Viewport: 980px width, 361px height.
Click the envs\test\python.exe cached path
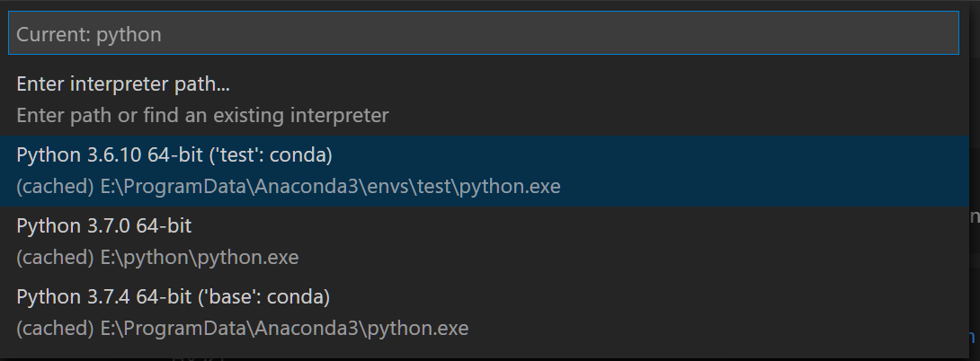click(x=330, y=187)
